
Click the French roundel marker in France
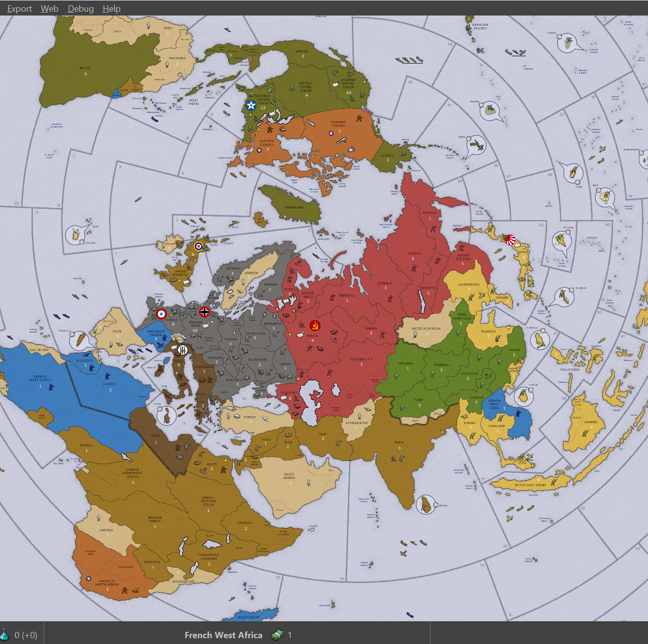coord(161,314)
